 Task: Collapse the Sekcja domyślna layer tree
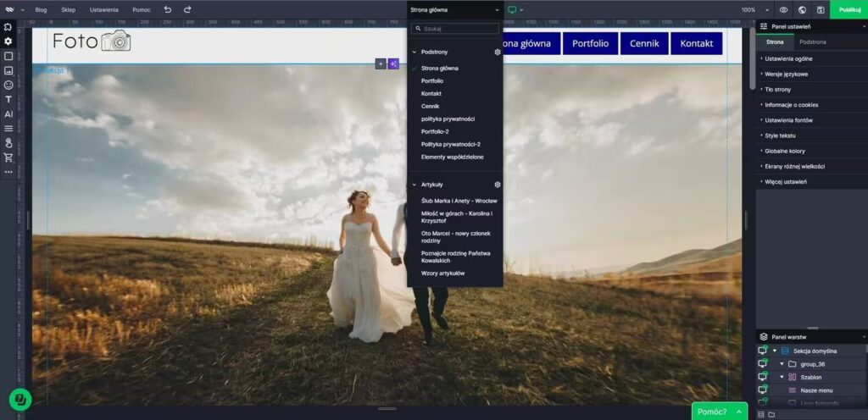775,351
